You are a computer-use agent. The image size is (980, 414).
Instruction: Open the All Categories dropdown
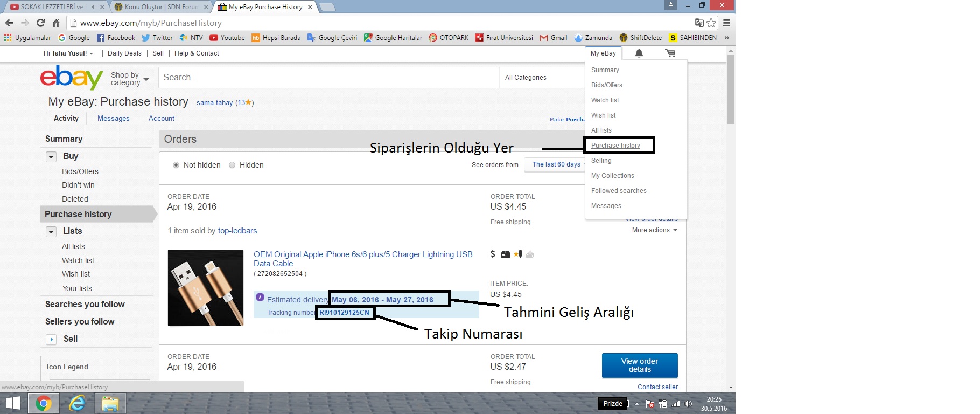542,78
